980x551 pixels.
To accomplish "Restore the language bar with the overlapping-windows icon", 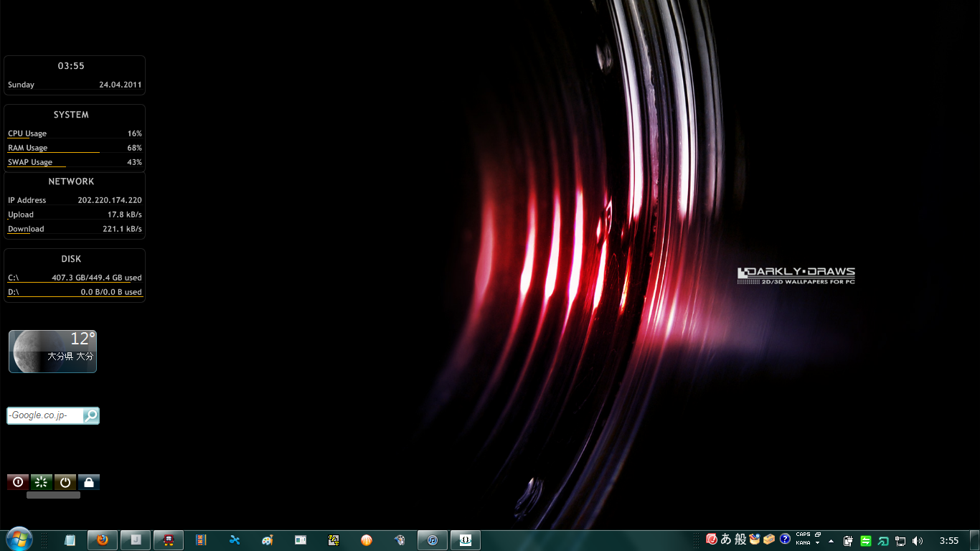I will tap(818, 534).
